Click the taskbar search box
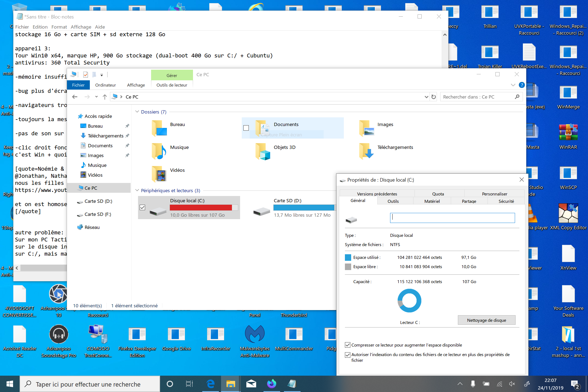The width and height of the screenshot is (588, 392). pos(90,384)
